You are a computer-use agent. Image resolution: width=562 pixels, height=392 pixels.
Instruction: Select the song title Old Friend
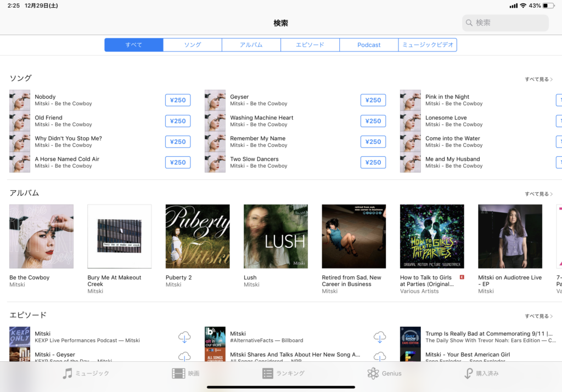click(x=48, y=117)
